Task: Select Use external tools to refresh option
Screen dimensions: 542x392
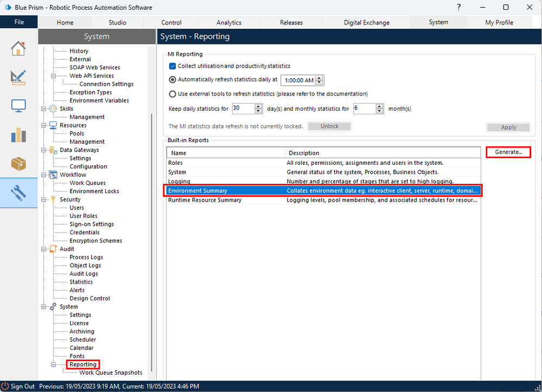Action: click(172, 94)
